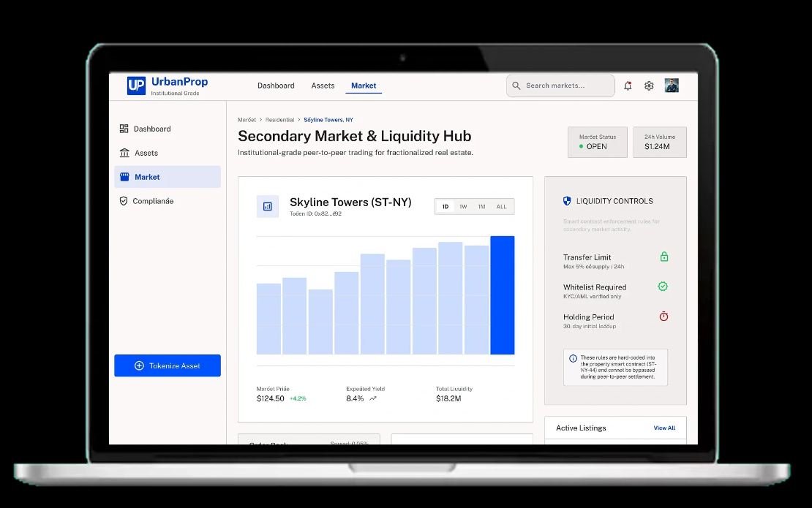812x508 pixels.
Task: Go to Residential breadcrumb
Action: point(279,119)
